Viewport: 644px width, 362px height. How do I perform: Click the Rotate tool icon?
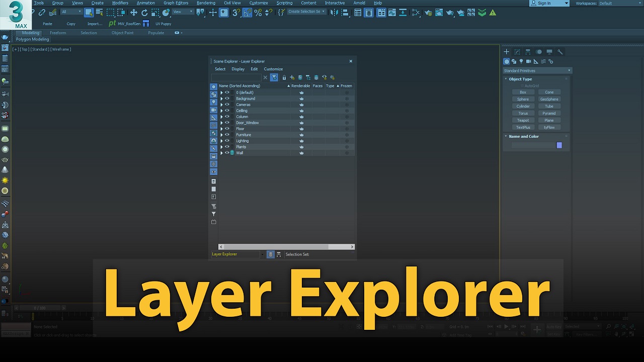144,13
